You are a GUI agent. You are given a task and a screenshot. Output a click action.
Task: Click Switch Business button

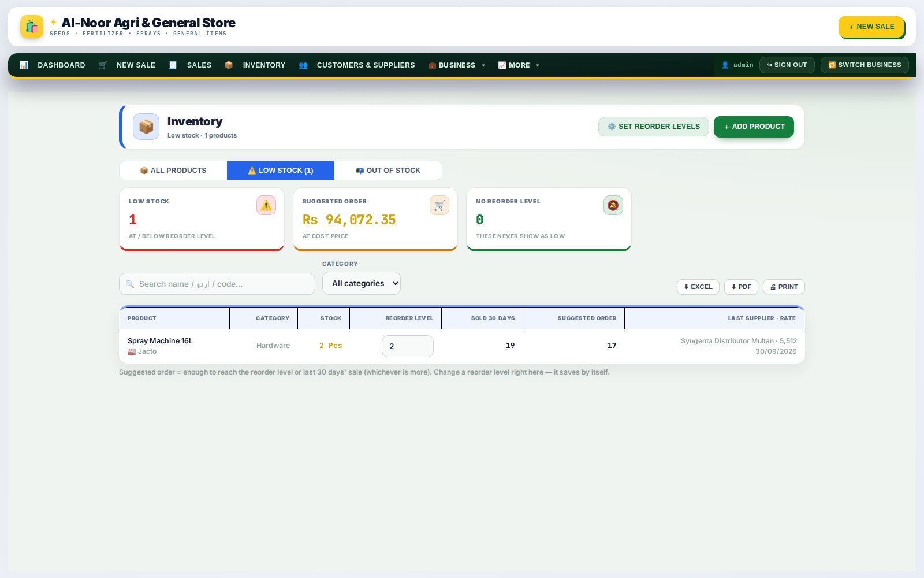point(865,65)
